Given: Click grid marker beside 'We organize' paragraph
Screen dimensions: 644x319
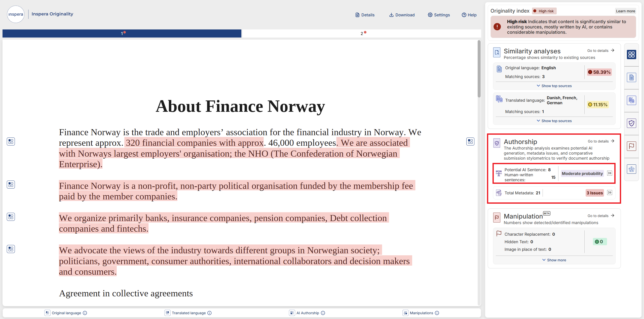Looking at the screenshot, I should coord(11,217).
